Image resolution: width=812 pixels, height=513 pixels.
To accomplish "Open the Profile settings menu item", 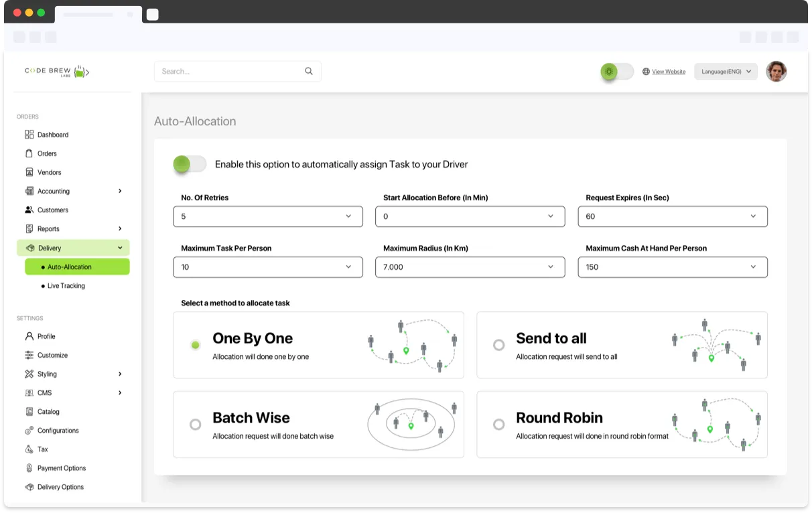I will 46,336.
